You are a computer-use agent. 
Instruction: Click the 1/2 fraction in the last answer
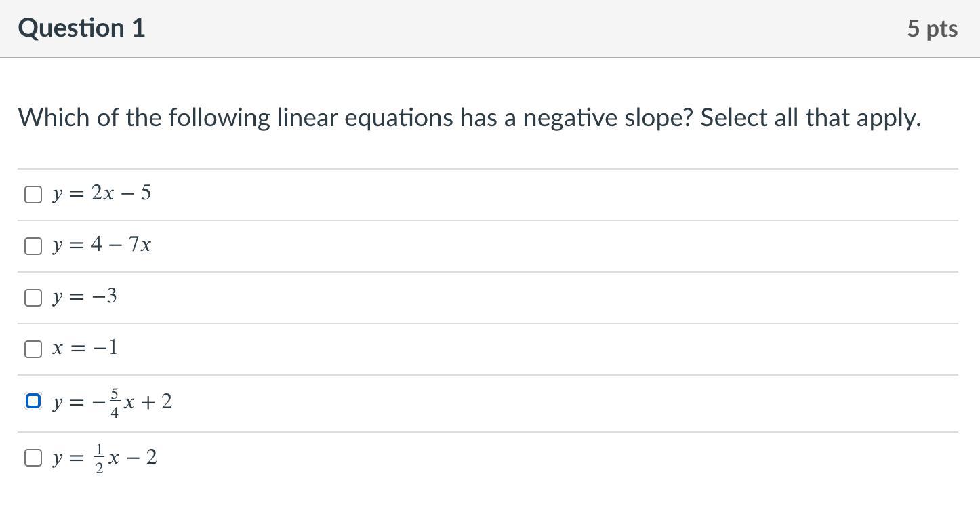pos(100,458)
